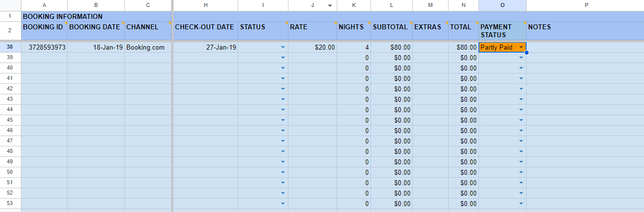Select column P header
Image resolution: width=644 pixels, height=212 pixels.
pos(585,5)
